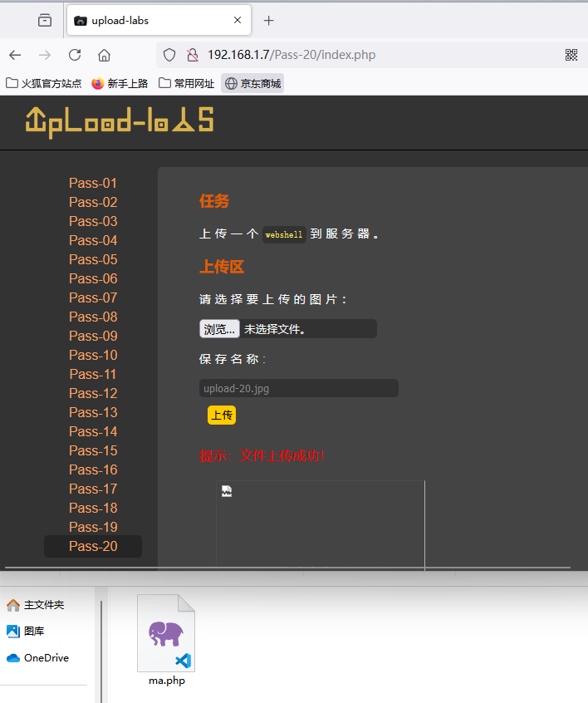Click the save name field upload-20.jpg

tap(298, 388)
